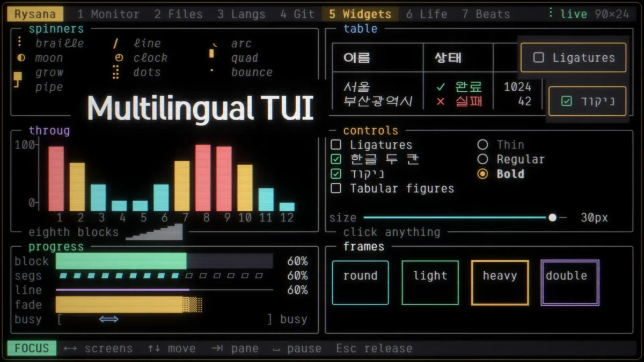Screen dimensions: 644x362
Task: Click the braille spinner icon
Action: (19, 42)
